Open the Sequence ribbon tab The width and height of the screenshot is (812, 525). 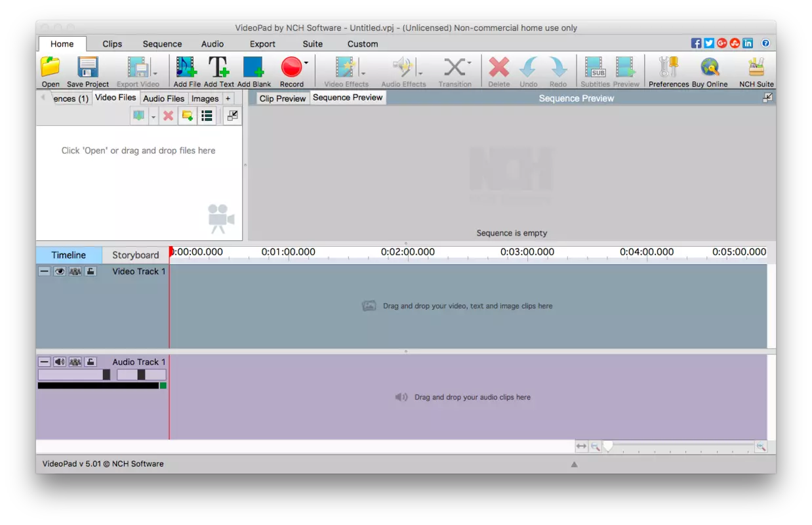(x=162, y=44)
